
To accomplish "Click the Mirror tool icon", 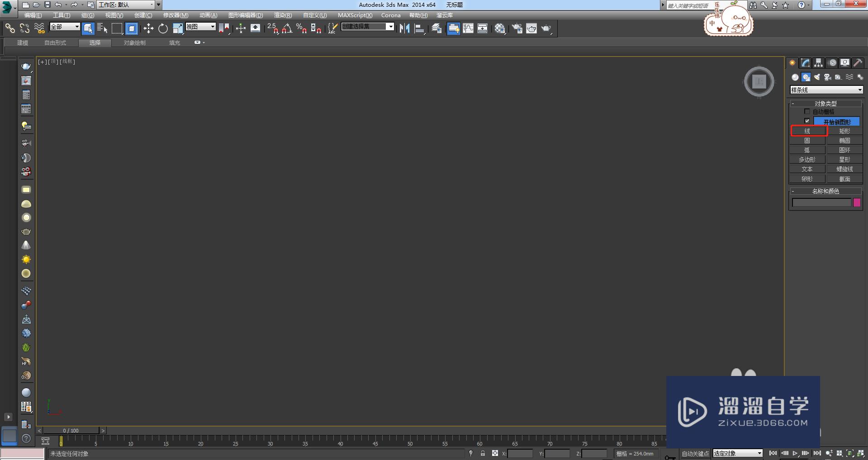I will pos(405,28).
